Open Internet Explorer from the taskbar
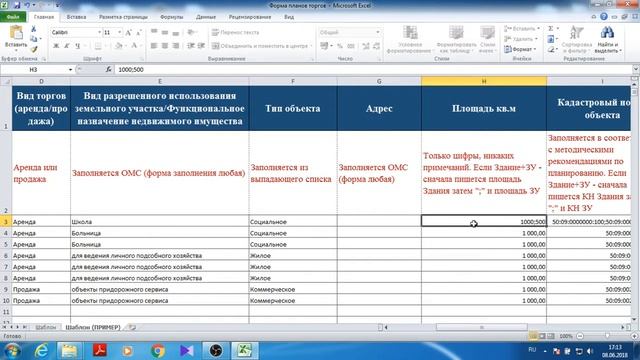This screenshot has height=360, width=640. [x=42, y=351]
